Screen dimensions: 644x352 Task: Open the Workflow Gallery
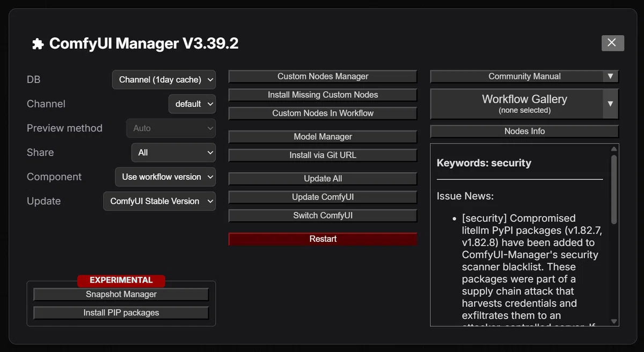[517, 104]
